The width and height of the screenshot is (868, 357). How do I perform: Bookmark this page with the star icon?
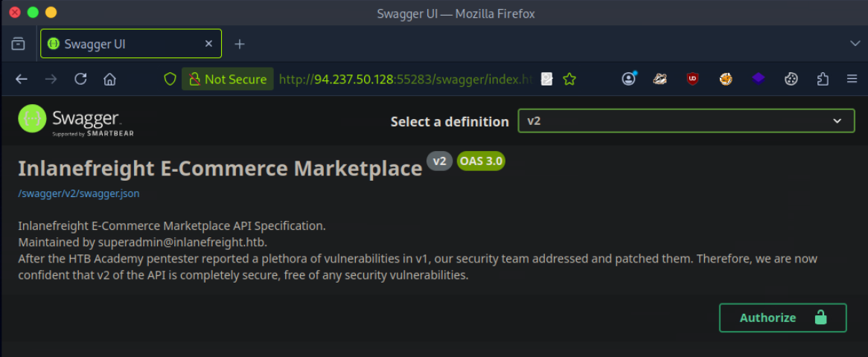[569, 79]
